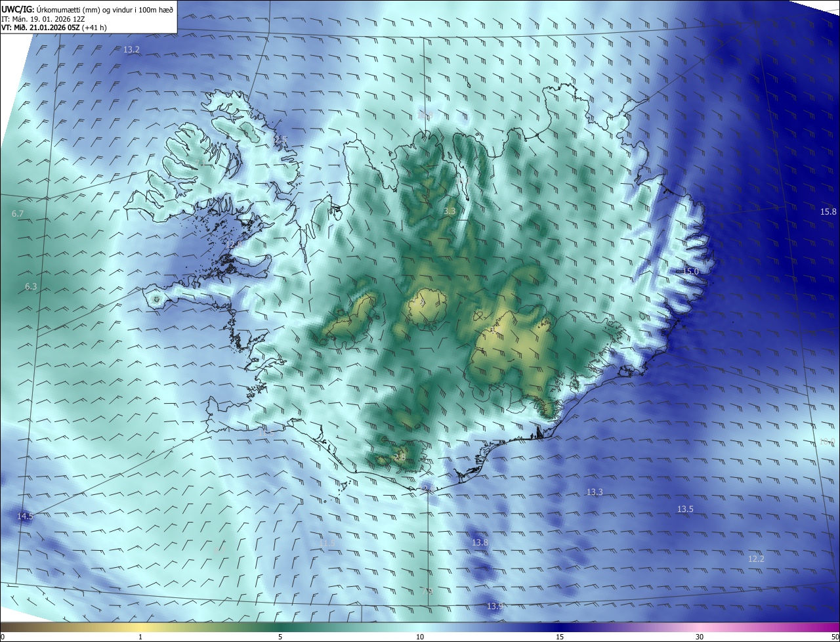
Task: Click the 2.8 value over the southern glacier
Action: 400,457
